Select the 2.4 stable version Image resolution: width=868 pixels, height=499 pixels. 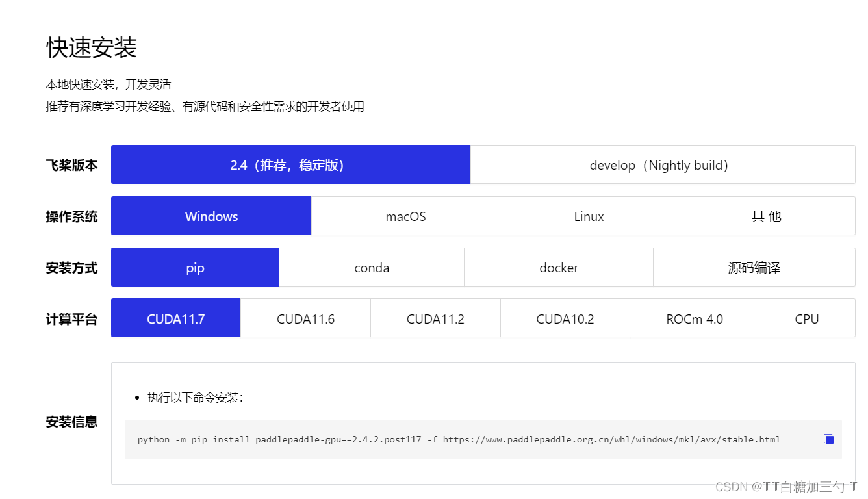tap(290, 164)
